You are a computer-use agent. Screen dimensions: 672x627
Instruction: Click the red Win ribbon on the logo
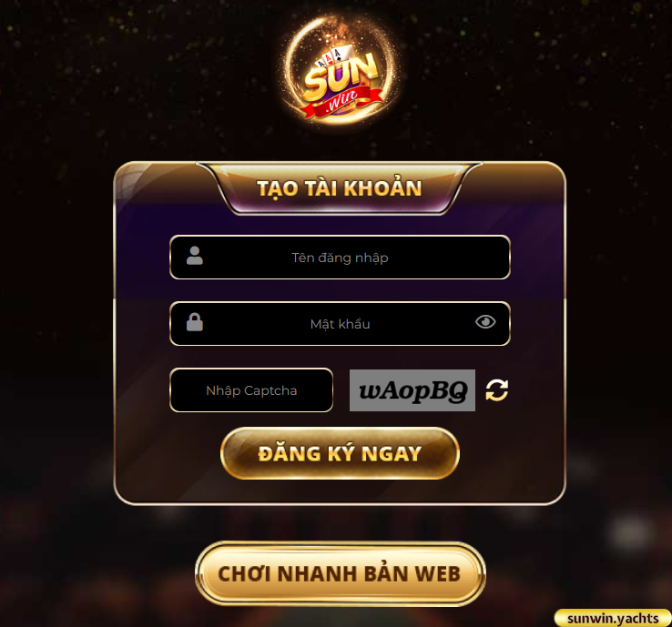pos(341,103)
